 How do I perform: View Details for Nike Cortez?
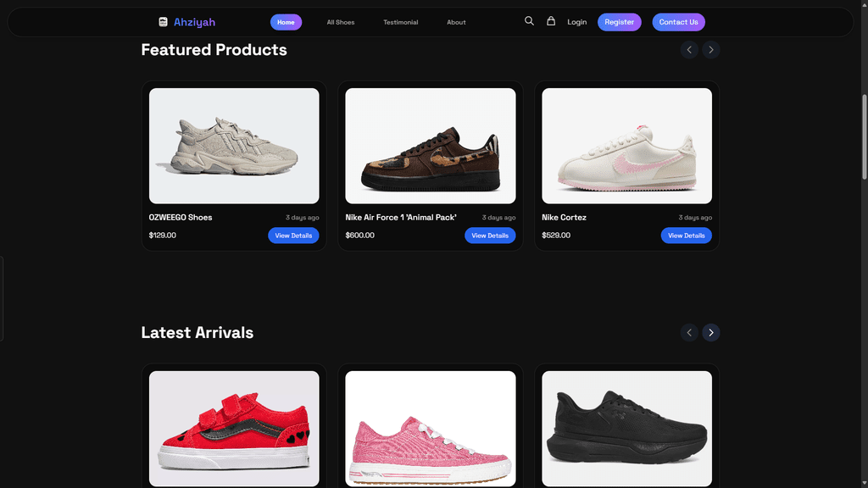686,236
